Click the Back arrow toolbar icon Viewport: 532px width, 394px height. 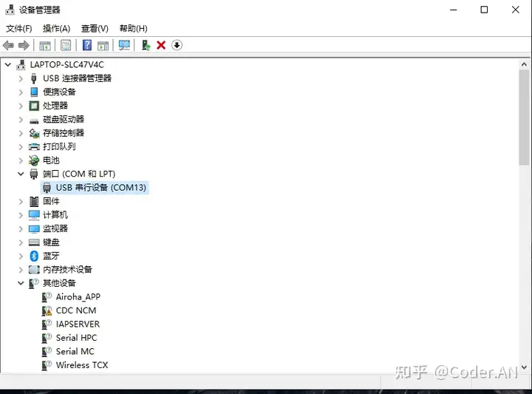[x=8, y=45]
